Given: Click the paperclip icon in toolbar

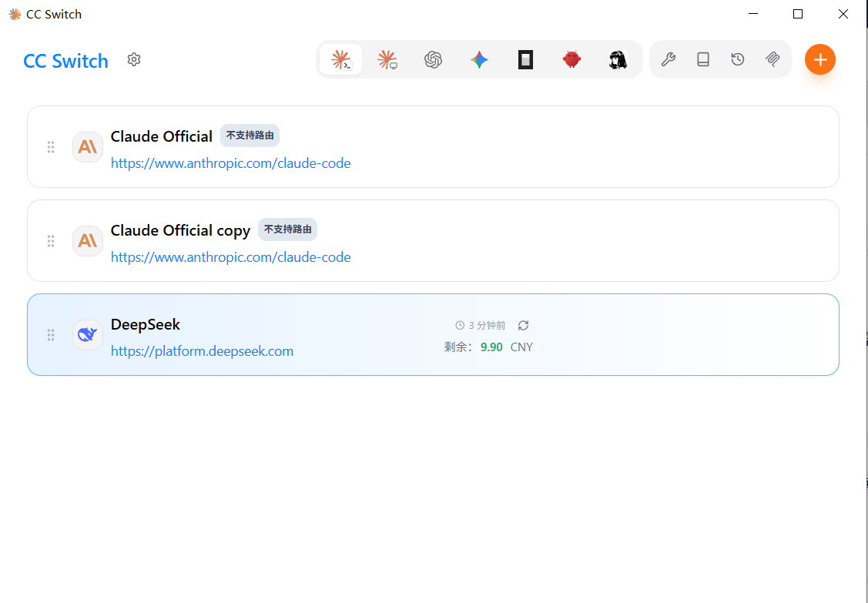Looking at the screenshot, I should pyautogui.click(x=772, y=59).
